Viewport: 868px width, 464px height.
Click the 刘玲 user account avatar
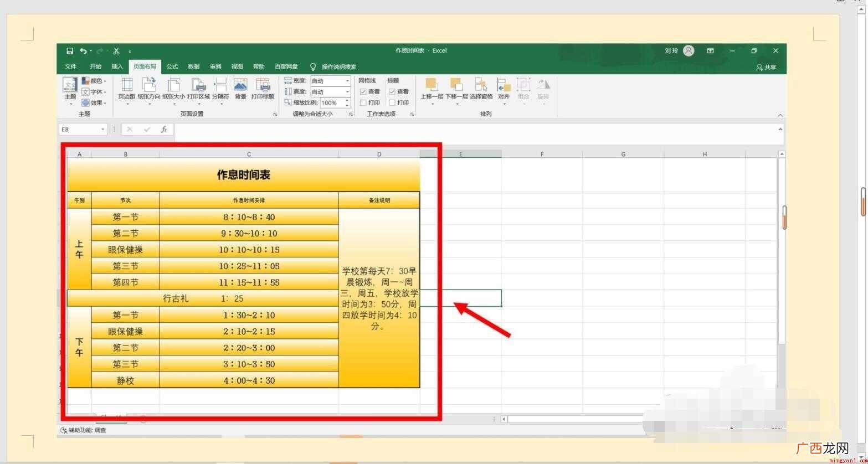(689, 51)
